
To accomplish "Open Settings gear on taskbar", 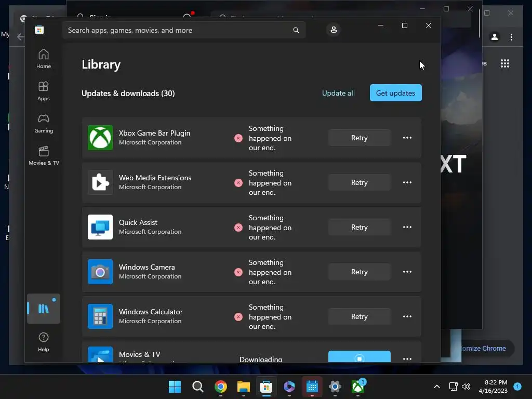I will pos(335,387).
